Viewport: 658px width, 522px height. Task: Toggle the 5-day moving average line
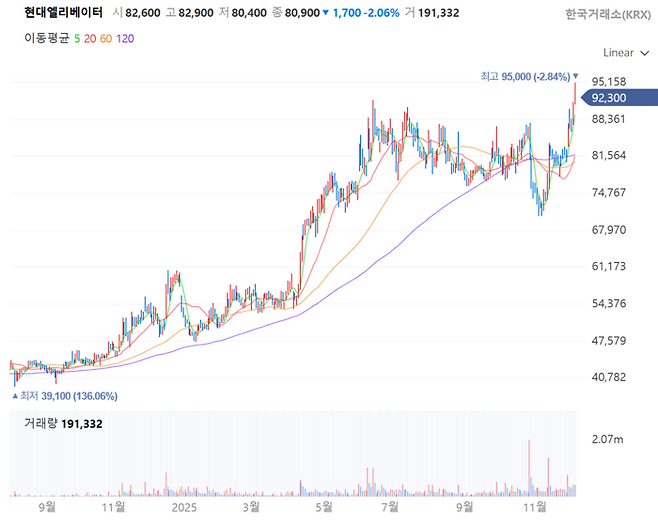[x=77, y=38]
